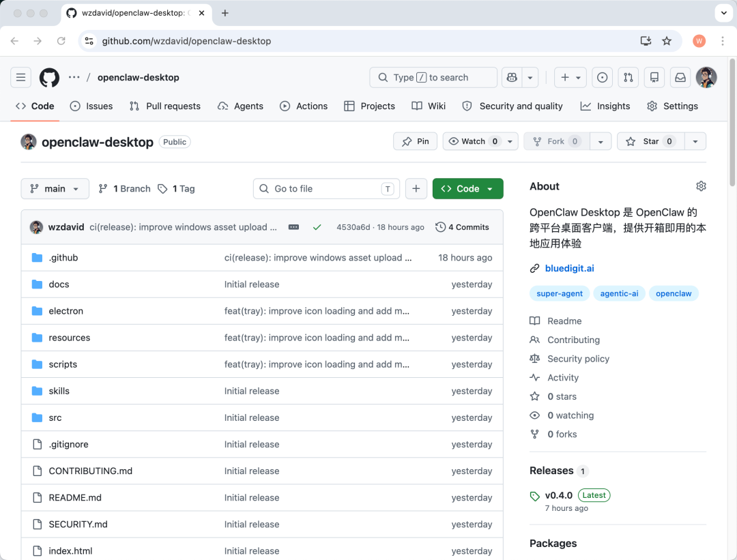Expand the breadcrumb ellipsis
The height and width of the screenshot is (560, 737).
click(x=74, y=78)
